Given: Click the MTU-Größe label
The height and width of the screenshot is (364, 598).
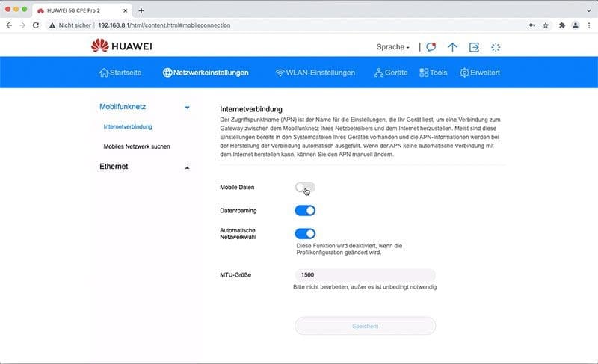Looking at the screenshot, I should (235, 275).
